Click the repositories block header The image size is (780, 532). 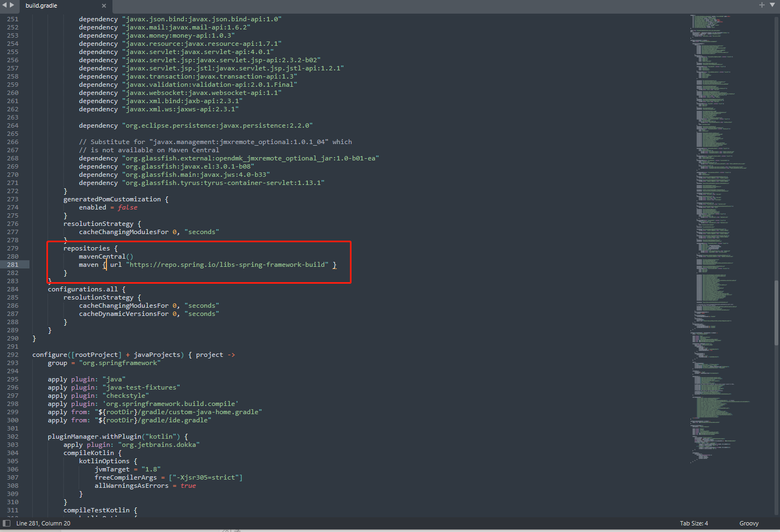[x=91, y=248]
